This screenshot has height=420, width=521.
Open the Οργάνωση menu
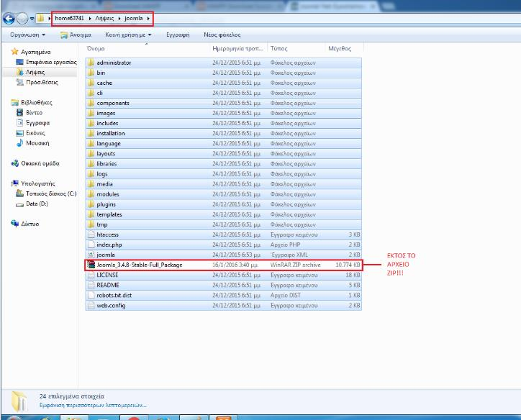[27, 35]
